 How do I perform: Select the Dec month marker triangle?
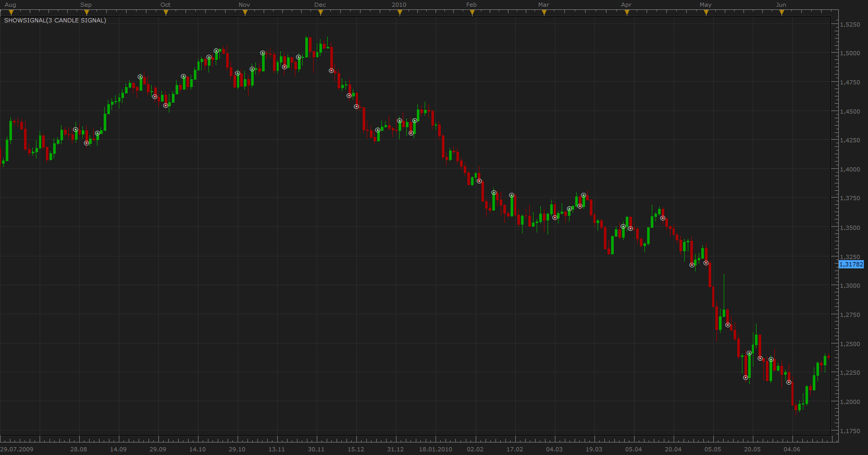[321, 13]
